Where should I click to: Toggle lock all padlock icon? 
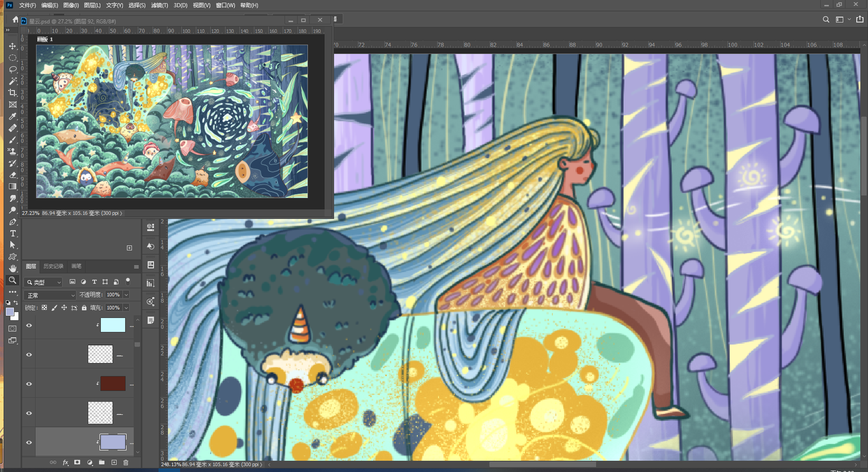point(84,308)
